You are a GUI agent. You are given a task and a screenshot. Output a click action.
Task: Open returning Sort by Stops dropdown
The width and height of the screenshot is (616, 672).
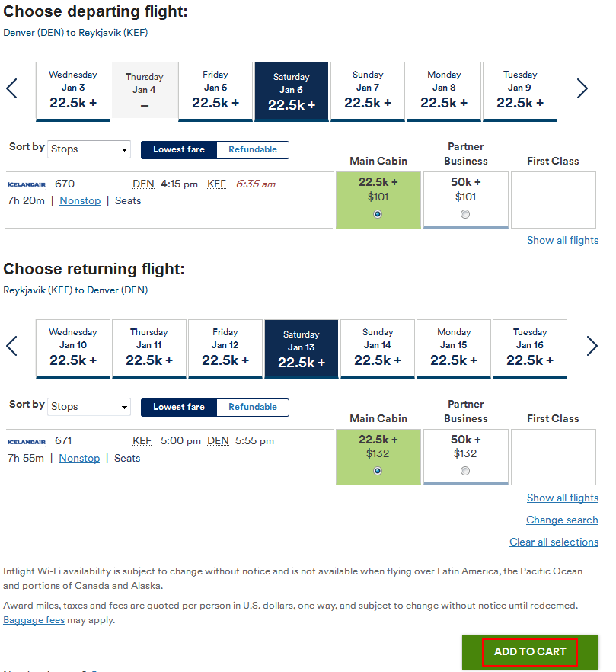pos(88,406)
